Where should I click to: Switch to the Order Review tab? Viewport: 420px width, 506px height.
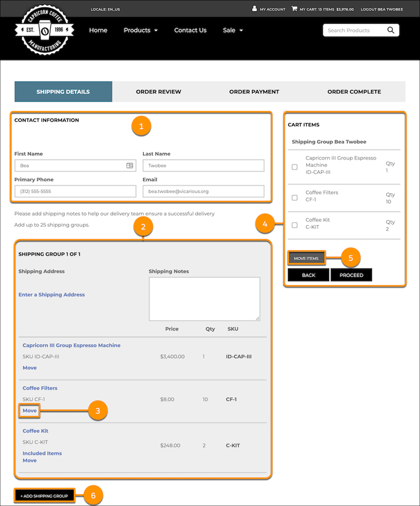click(159, 91)
